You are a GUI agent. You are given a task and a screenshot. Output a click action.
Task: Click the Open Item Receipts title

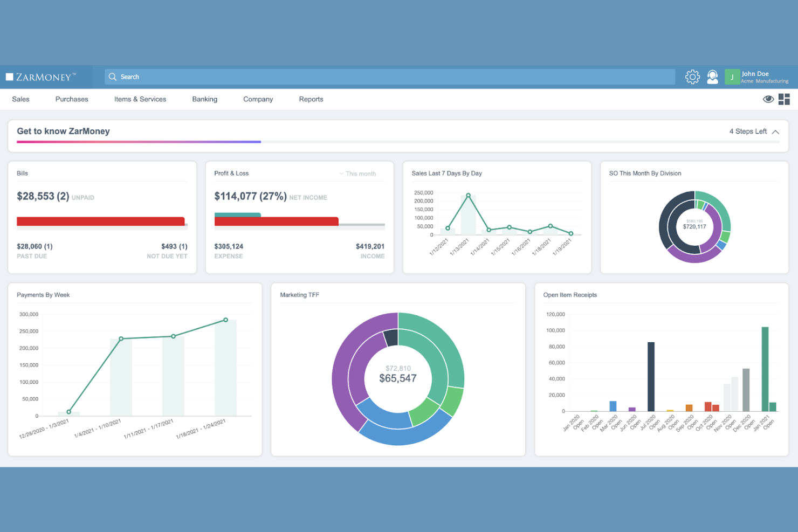click(570, 295)
